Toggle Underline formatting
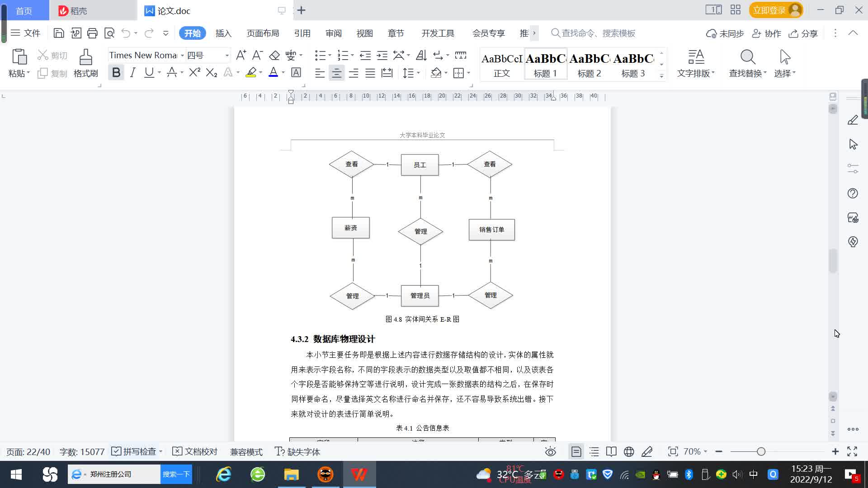Image resolution: width=868 pixels, height=488 pixels. tap(149, 72)
